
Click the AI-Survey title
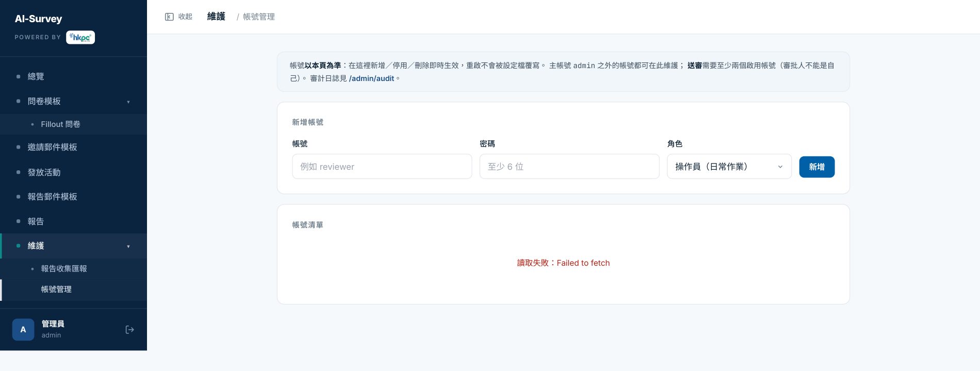[39, 19]
